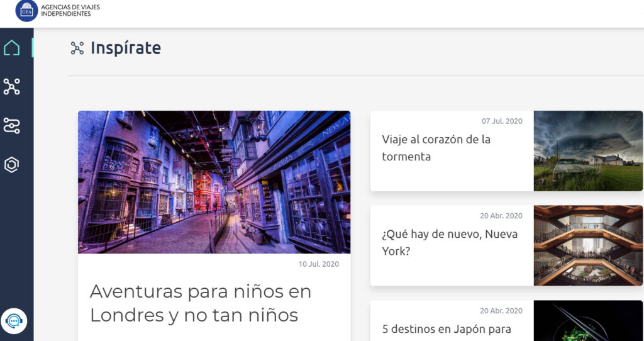Click the storm clouds thumbnail image

point(588,151)
